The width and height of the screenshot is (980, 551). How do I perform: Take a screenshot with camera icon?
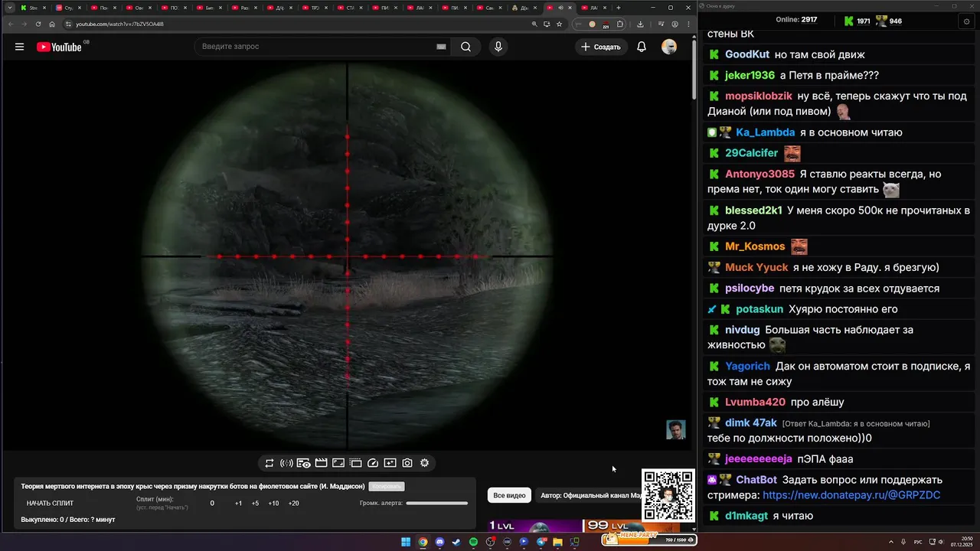pos(407,463)
